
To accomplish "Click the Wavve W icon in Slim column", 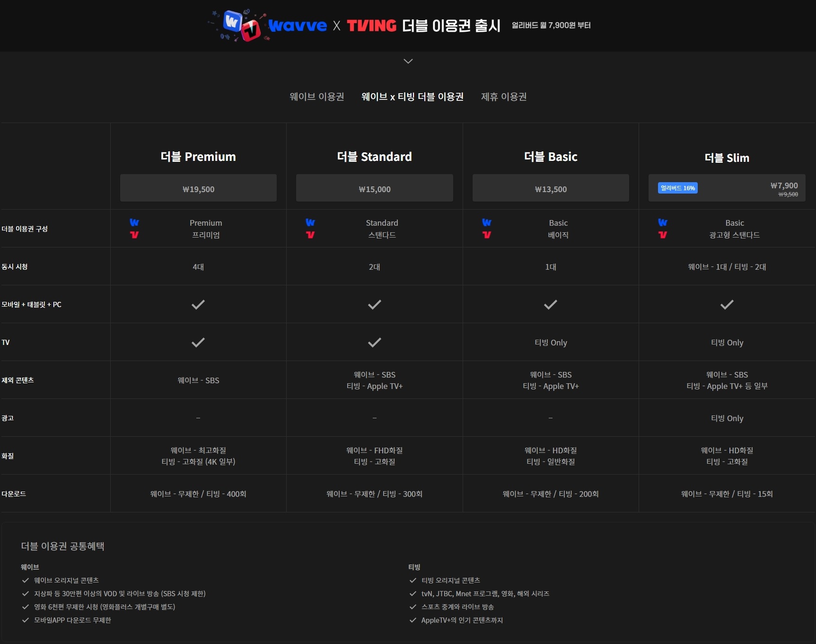I will tap(663, 222).
